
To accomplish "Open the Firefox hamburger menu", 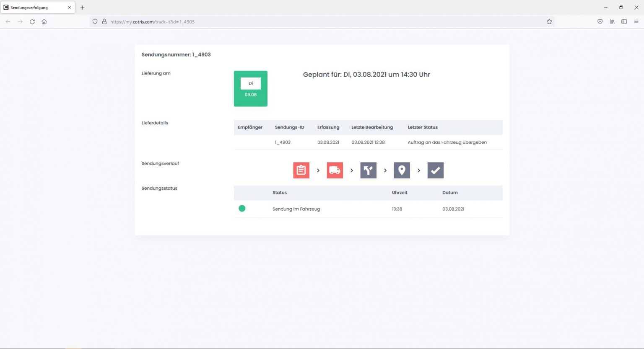I will coord(636,22).
